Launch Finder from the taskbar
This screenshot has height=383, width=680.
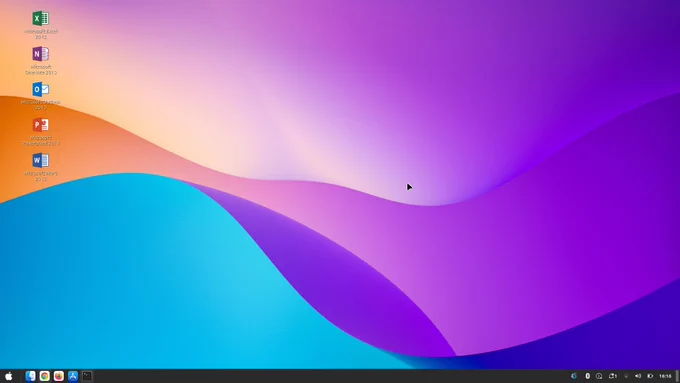30,376
